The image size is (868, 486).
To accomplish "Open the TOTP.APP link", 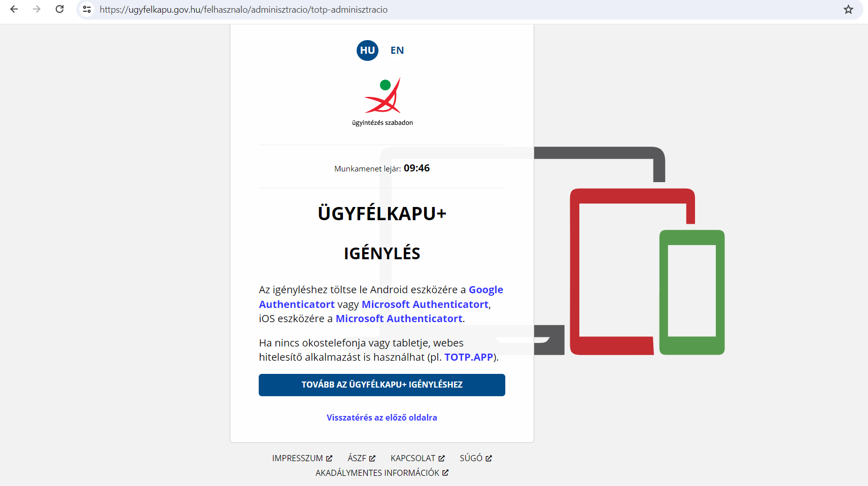I will (469, 357).
